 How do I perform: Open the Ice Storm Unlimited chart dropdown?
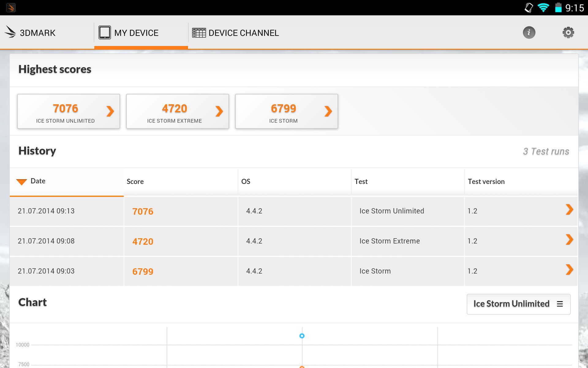point(518,304)
